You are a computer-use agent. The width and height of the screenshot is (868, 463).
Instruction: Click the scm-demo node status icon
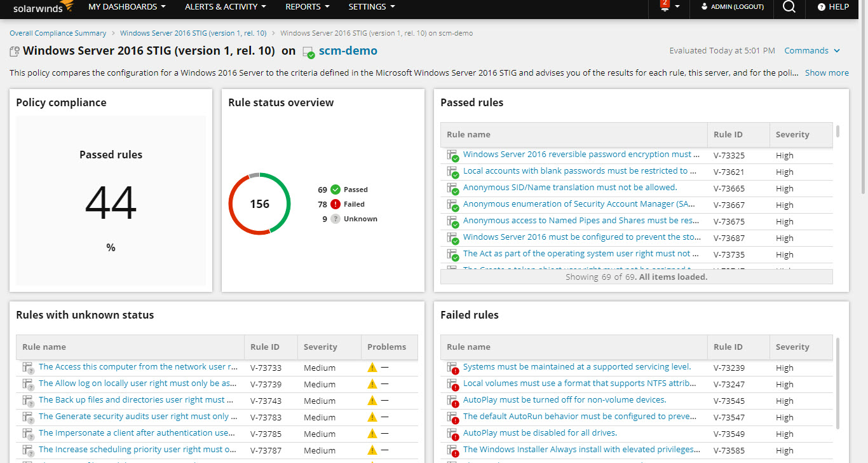tap(308, 52)
